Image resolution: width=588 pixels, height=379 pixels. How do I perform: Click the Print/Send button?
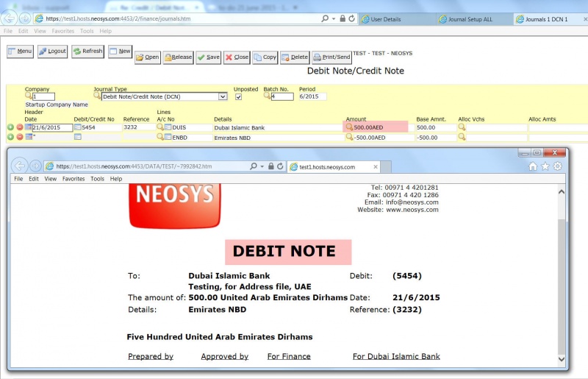(x=332, y=57)
